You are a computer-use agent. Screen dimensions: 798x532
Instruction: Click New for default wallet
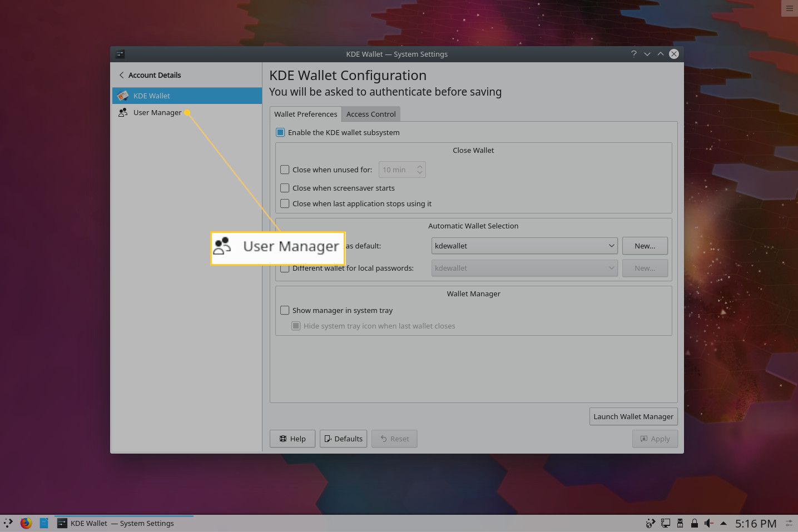645,246
